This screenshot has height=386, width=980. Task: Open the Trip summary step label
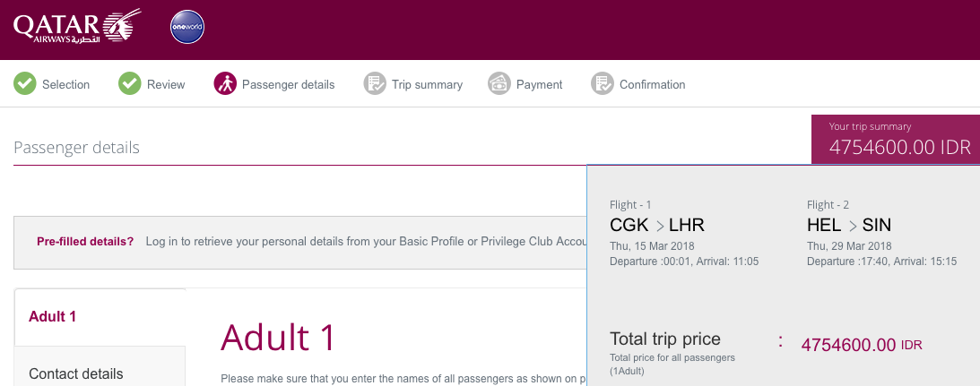click(427, 85)
